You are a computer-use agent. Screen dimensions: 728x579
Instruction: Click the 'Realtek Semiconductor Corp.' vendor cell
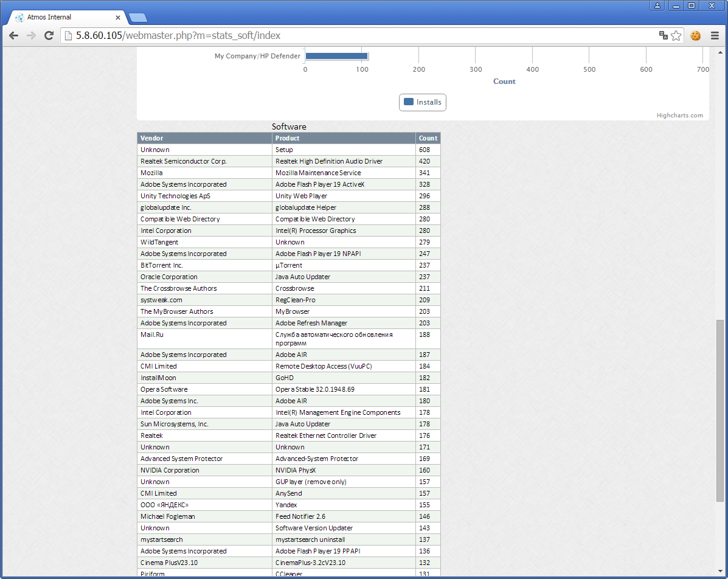click(x=205, y=161)
